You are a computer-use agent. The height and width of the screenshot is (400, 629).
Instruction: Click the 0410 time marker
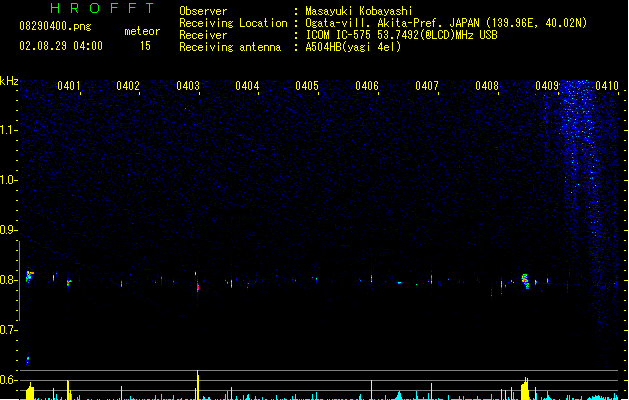point(607,86)
